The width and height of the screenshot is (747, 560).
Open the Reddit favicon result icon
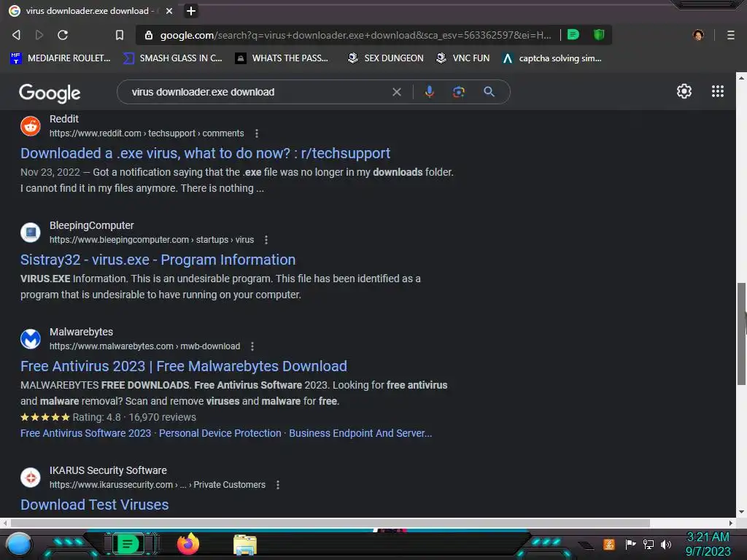[x=31, y=126]
